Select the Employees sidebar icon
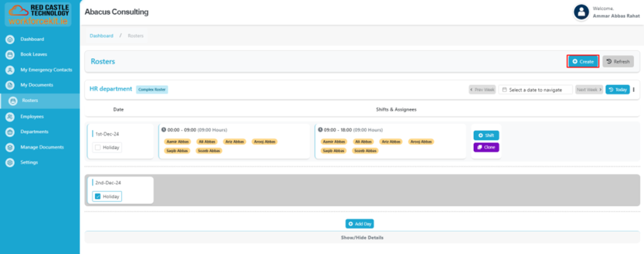This screenshot has height=254, width=644. pyautogui.click(x=10, y=117)
